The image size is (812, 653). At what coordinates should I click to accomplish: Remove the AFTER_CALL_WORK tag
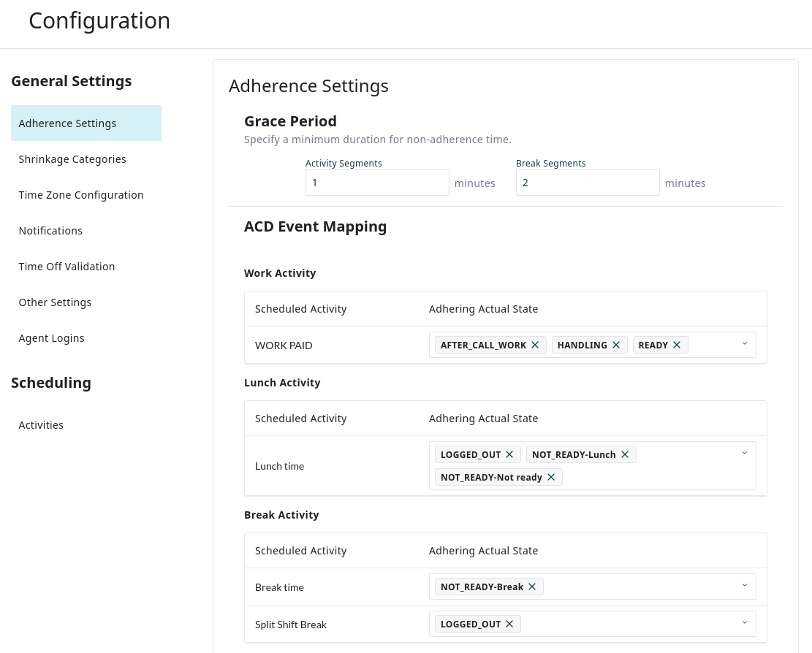[x=535, y=345]
